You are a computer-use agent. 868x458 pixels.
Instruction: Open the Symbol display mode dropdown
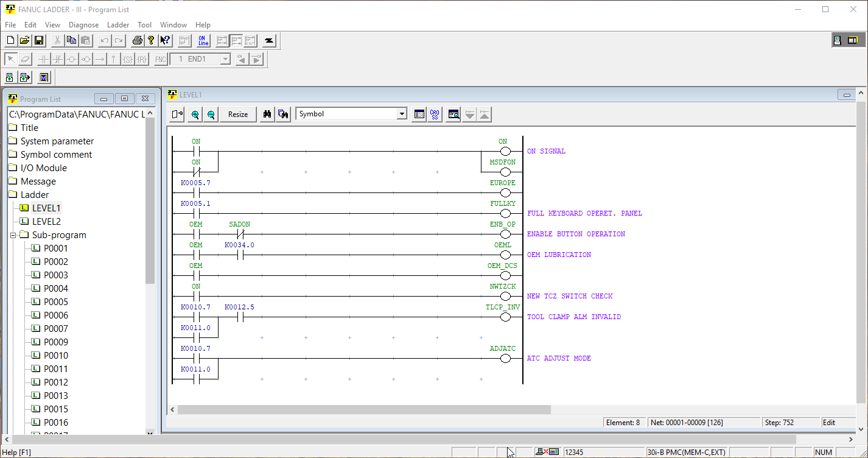(401, 114)
